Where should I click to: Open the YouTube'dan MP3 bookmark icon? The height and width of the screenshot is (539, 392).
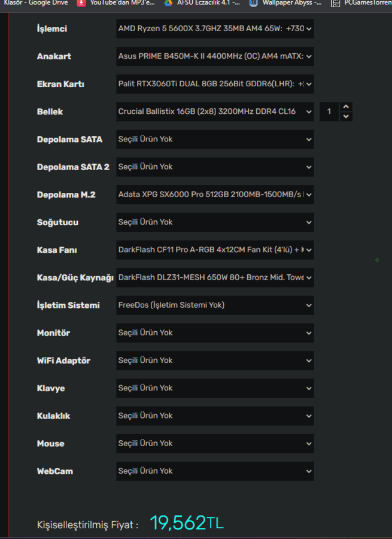(x=81, y=3)
